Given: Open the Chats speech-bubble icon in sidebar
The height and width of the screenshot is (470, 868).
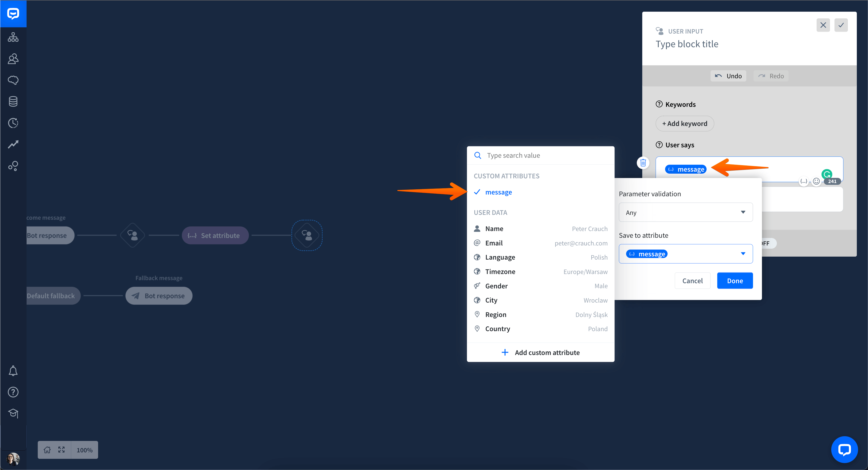Looking at the screenshot, I should (x=13, y=80).
